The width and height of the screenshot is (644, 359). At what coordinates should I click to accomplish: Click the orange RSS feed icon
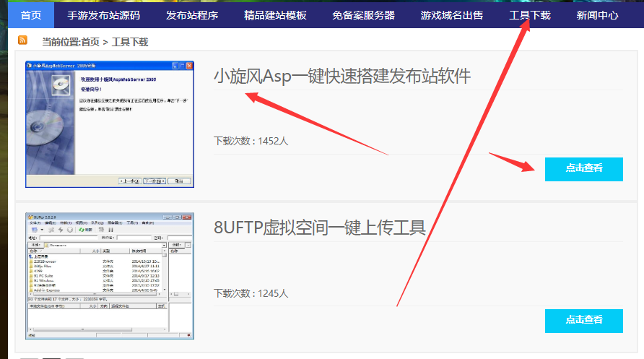pyautogui.click(x=22, y=40)
